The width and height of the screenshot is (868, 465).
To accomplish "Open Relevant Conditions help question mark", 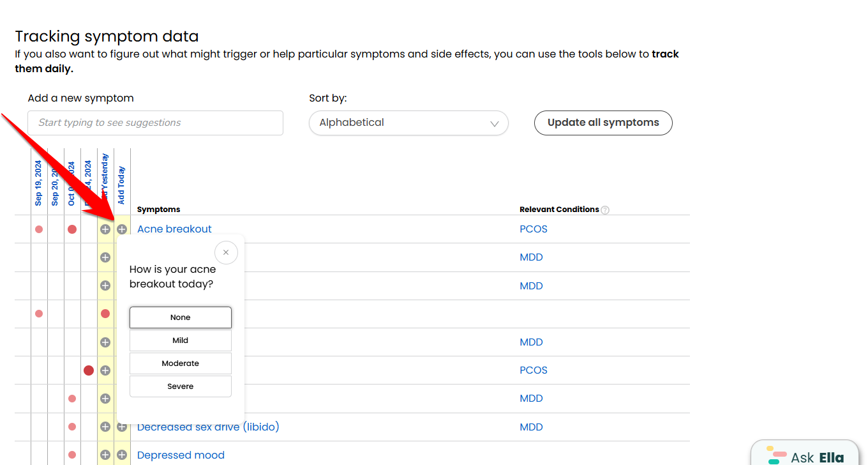I will pos(605,210).
